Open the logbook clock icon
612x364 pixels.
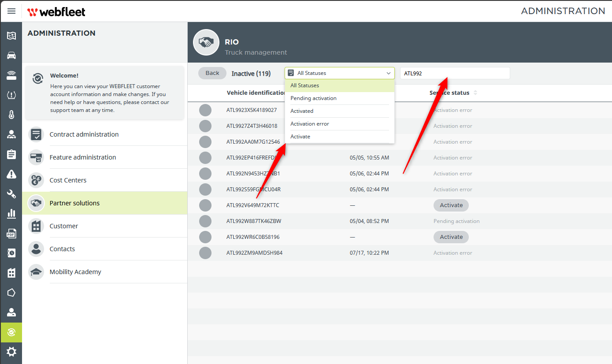11,253
